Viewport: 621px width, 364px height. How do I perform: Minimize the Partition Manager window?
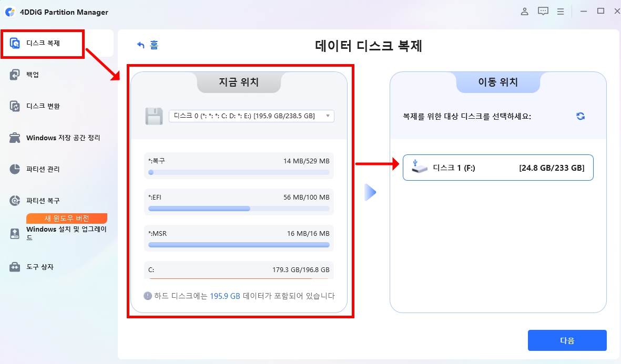point(583,12)
